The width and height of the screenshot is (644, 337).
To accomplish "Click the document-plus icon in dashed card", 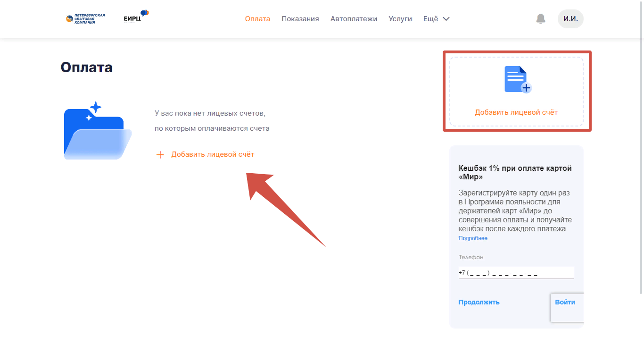I will coord(517,80).
